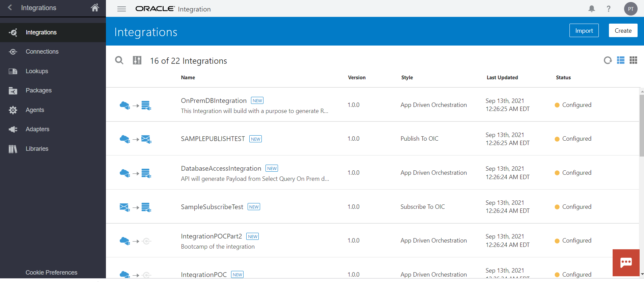Image resolution: width=644 pixels, height=282 pixels.
Task: Switch to grid card view
Action: pos(633,60)
